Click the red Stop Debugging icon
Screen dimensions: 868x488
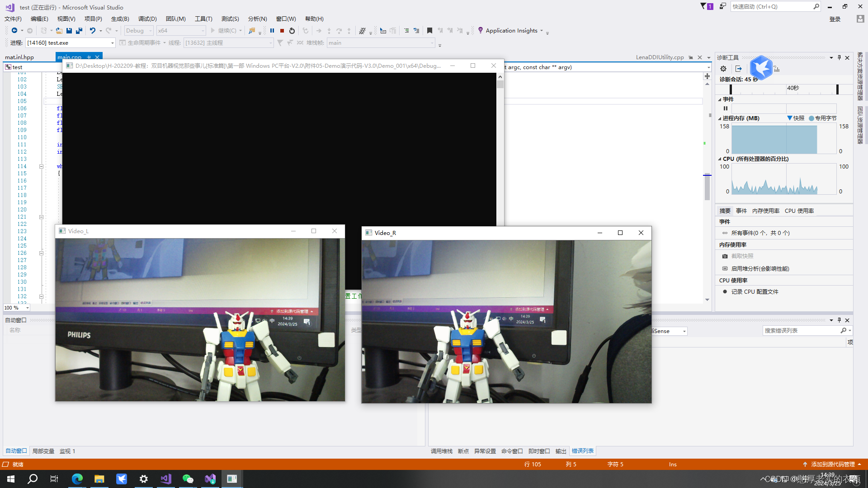[282, 31]
